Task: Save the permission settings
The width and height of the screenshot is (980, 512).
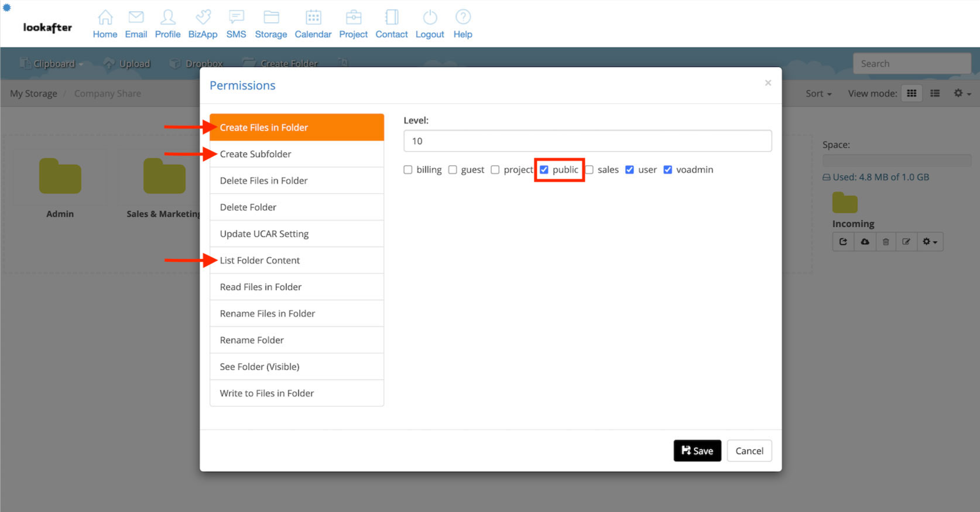Action: (697, 450)
